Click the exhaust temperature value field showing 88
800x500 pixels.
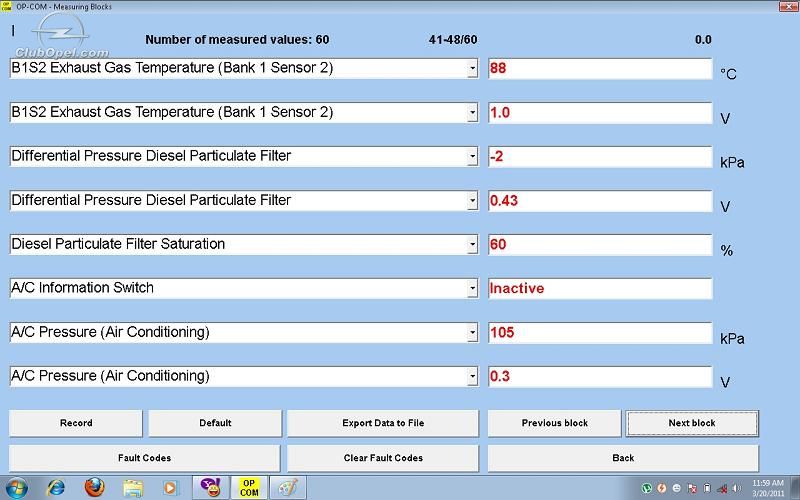pos(600,68)
